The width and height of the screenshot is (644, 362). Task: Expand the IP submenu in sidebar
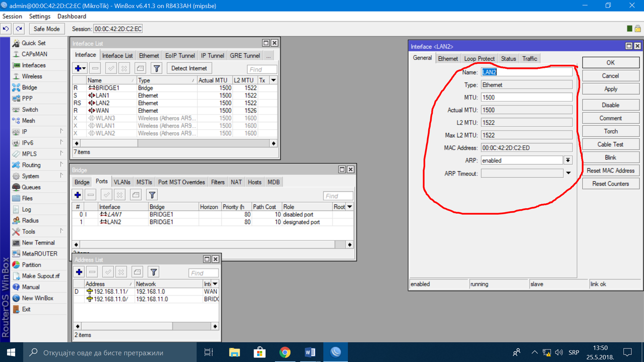click(x=61, y=131)
